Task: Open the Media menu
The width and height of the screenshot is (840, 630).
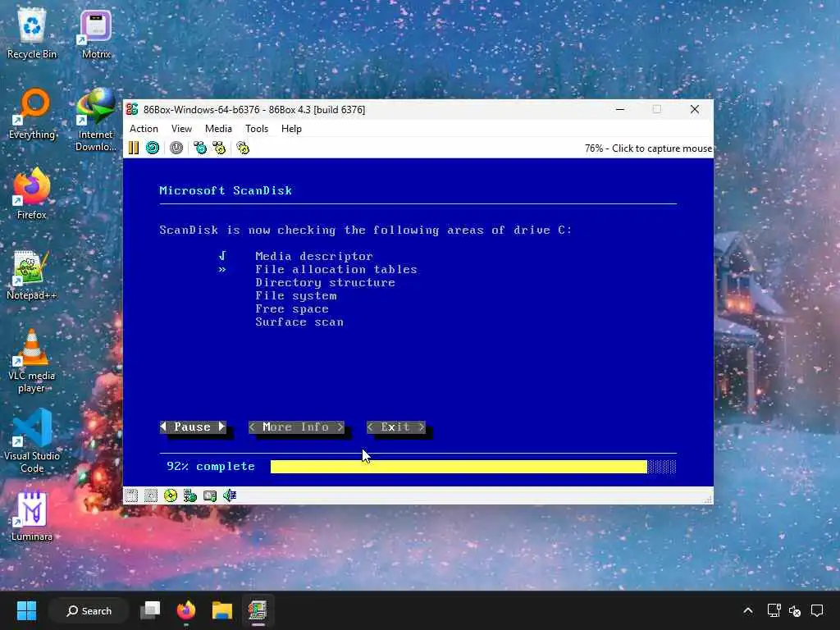Action: [x=218, y=129]
